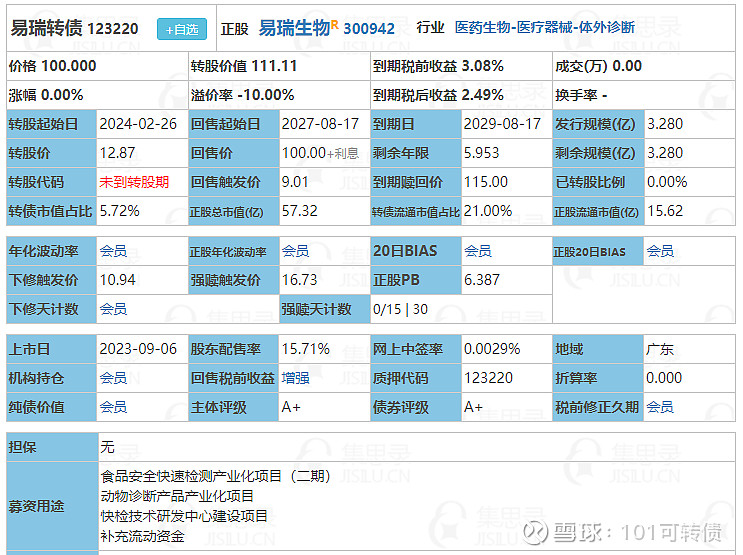The width and height of the screenshot is (743, 555).
Task: Click the R superscript icon beside 易瑞生物
Action: [335, 24]
